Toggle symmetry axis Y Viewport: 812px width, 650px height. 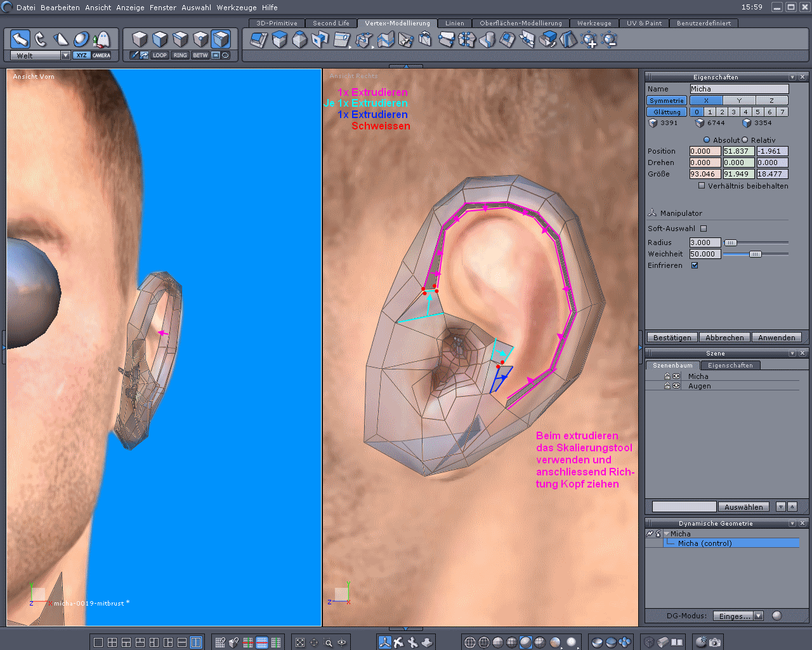(x=739, y=100)
